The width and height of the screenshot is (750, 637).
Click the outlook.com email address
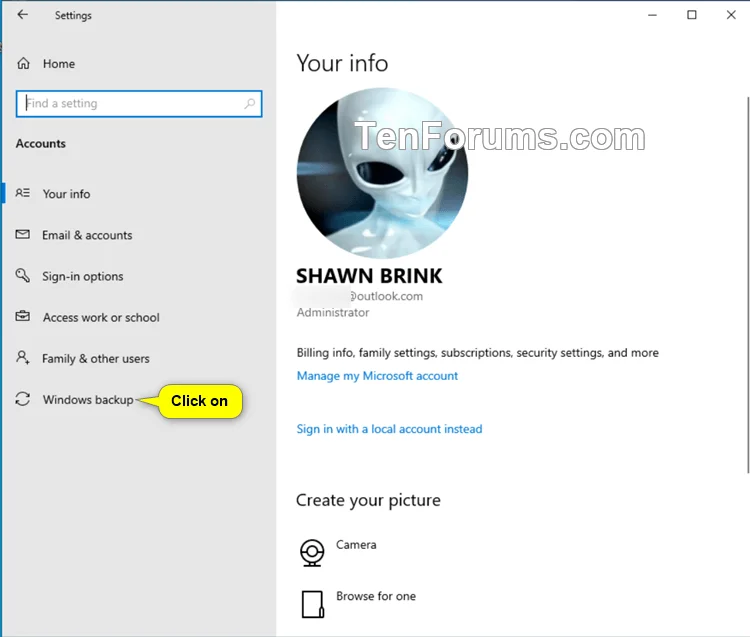pos(386,296)
